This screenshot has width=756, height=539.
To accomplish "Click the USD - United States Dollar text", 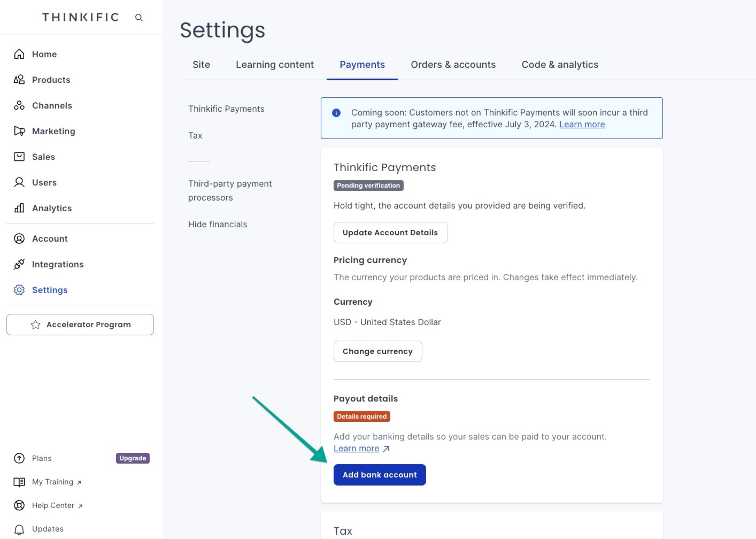I will (x=387, y=322).
